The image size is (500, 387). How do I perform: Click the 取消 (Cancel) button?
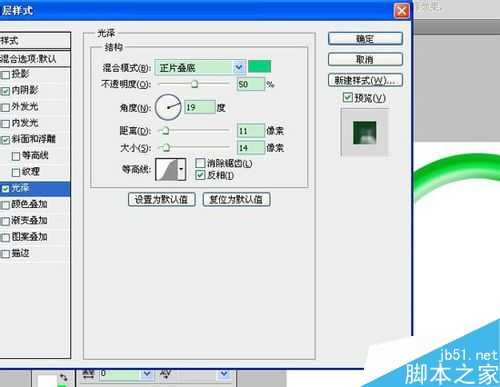365,60
